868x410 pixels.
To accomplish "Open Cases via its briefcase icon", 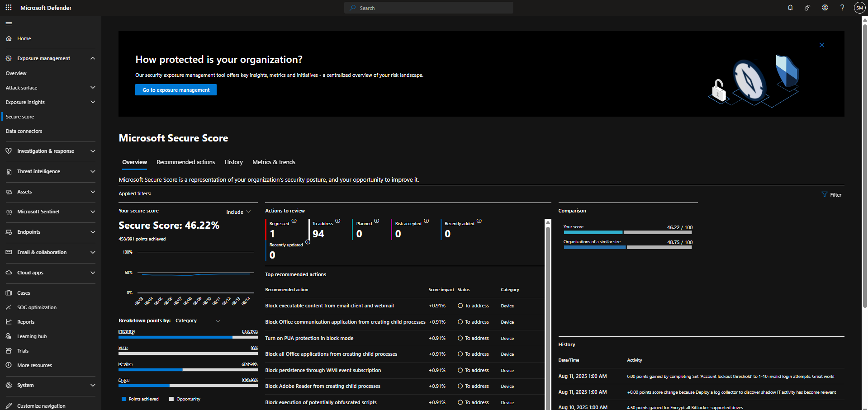I will [x=9, y=293].
